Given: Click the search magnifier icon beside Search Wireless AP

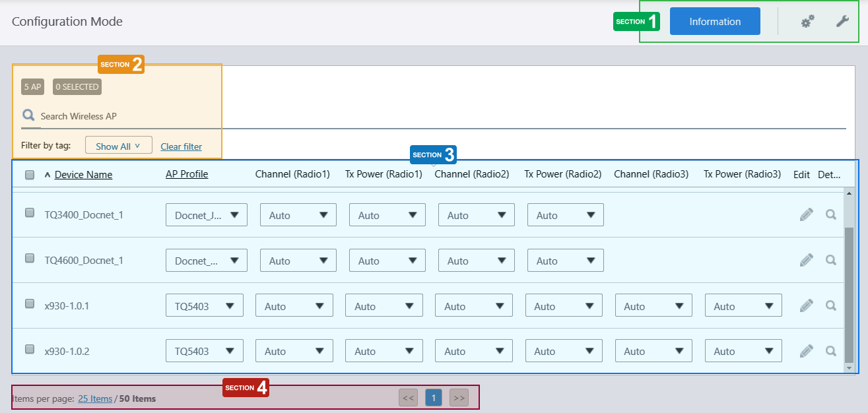Looking at the screenshot, I should click(28, 115).
